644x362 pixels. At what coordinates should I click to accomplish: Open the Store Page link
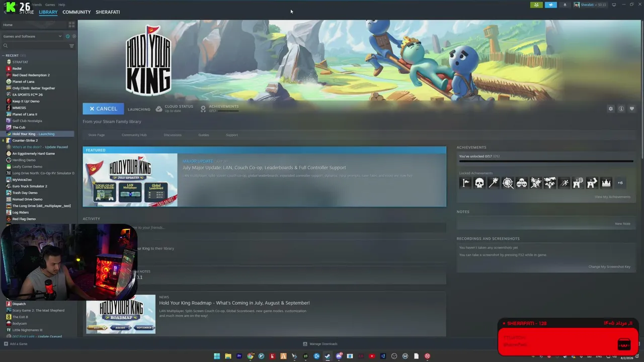97,135
